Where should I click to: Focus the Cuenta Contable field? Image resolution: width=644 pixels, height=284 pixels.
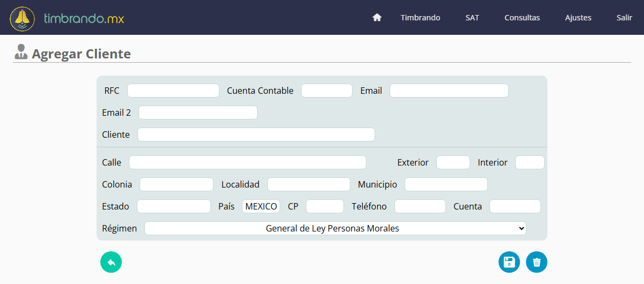click(x=327, y=91)
